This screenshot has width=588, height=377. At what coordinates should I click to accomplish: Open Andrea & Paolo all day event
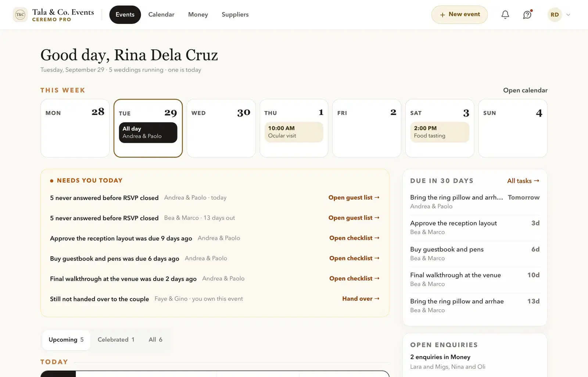[148, 132]
